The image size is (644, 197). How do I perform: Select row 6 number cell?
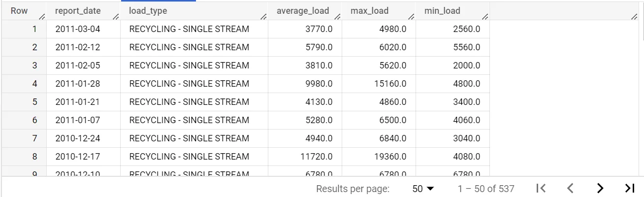[x=34, y=120]
